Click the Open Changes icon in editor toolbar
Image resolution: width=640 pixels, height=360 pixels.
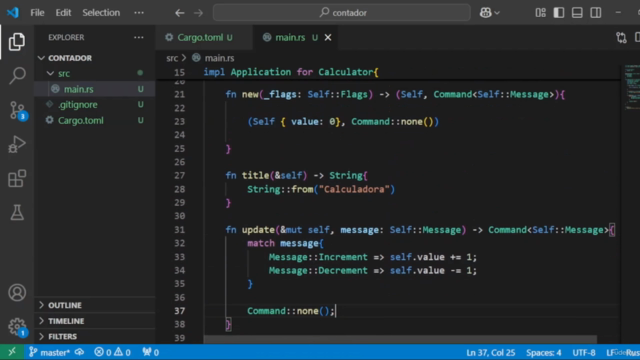click(621, 38)
